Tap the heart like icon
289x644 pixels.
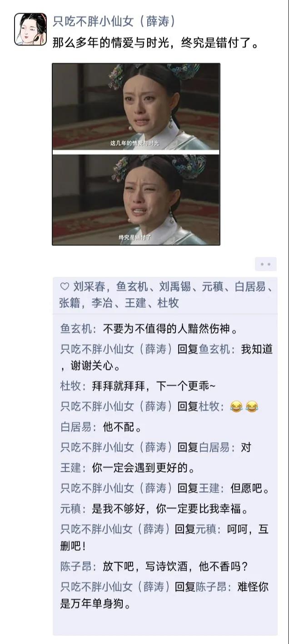[65, 287]
